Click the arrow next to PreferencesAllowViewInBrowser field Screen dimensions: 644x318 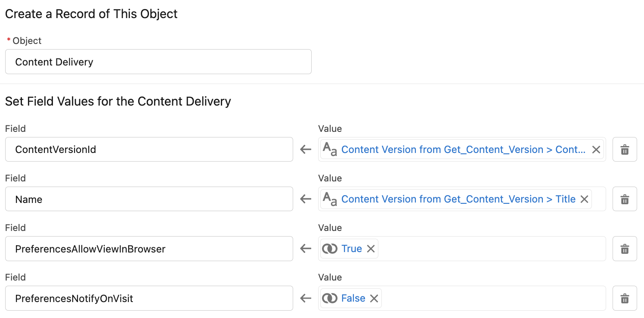pos(306,249)
